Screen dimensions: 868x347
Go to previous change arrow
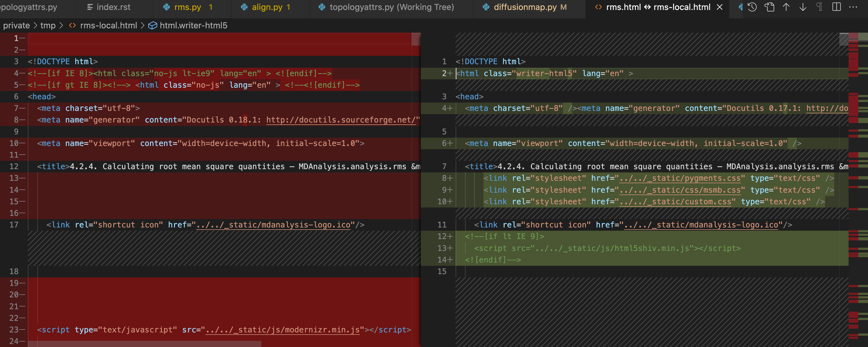click(x=786, y=7)
